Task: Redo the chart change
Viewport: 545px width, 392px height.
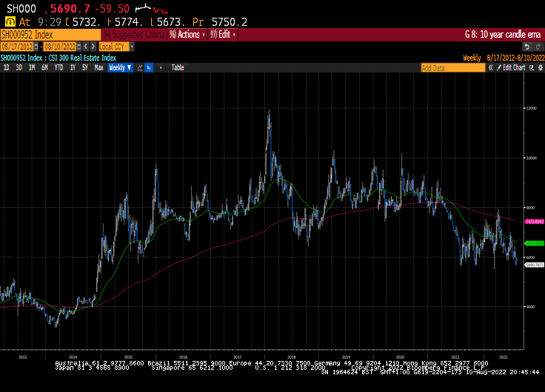Action: point(538,47)
